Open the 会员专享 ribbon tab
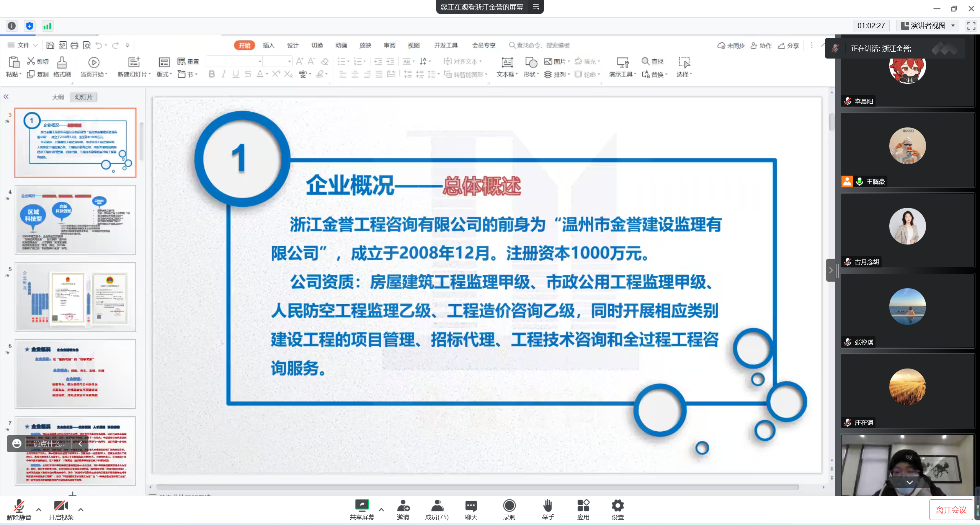 coord(483,46)
